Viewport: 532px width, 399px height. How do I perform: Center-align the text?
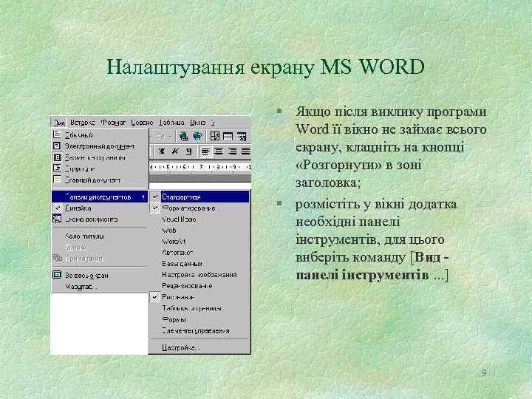[x=219, y=151]
